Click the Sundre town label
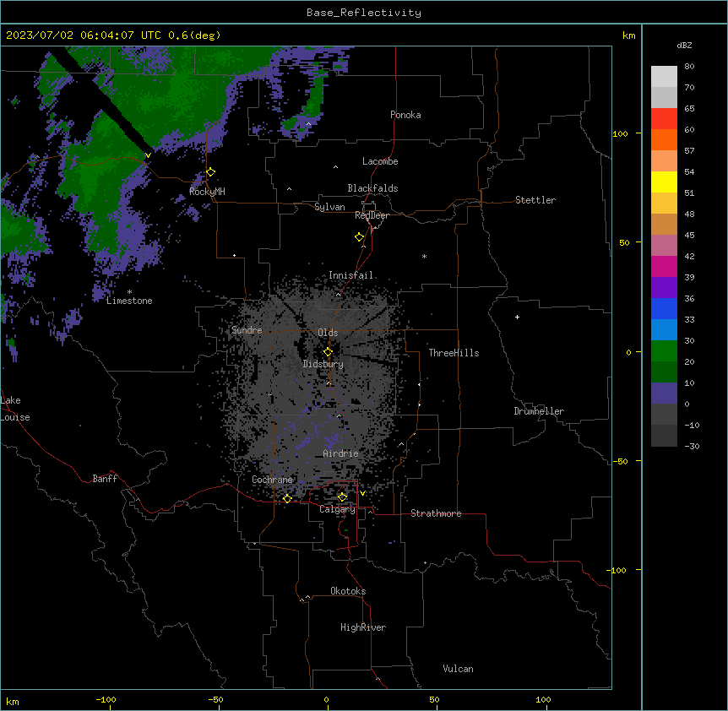Screen dimensions: 728x711 (247, 330)
